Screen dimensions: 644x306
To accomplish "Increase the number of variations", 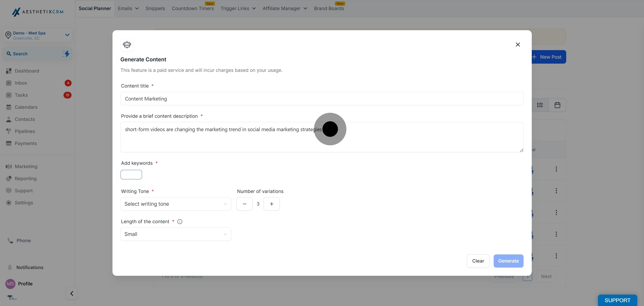I will pyautogui.click(x=271, y=204).
